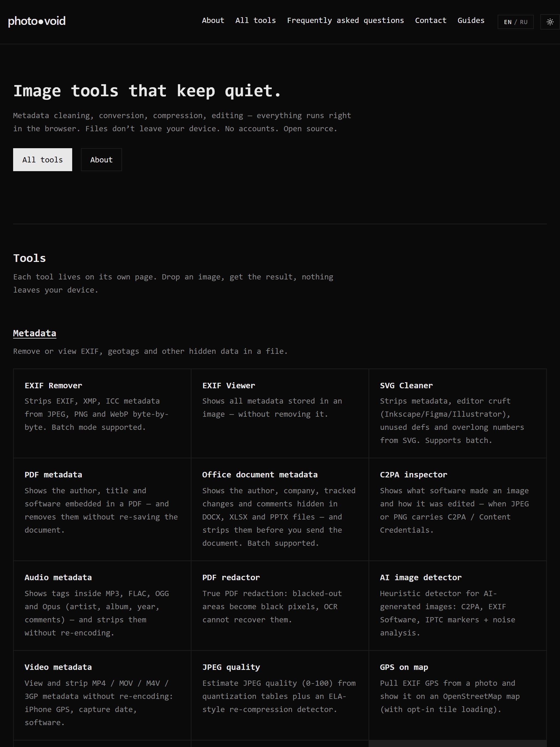Viewport: 560px width, 747px height.
Task: Open the photo•void logo home link
Action: point(36,21)
